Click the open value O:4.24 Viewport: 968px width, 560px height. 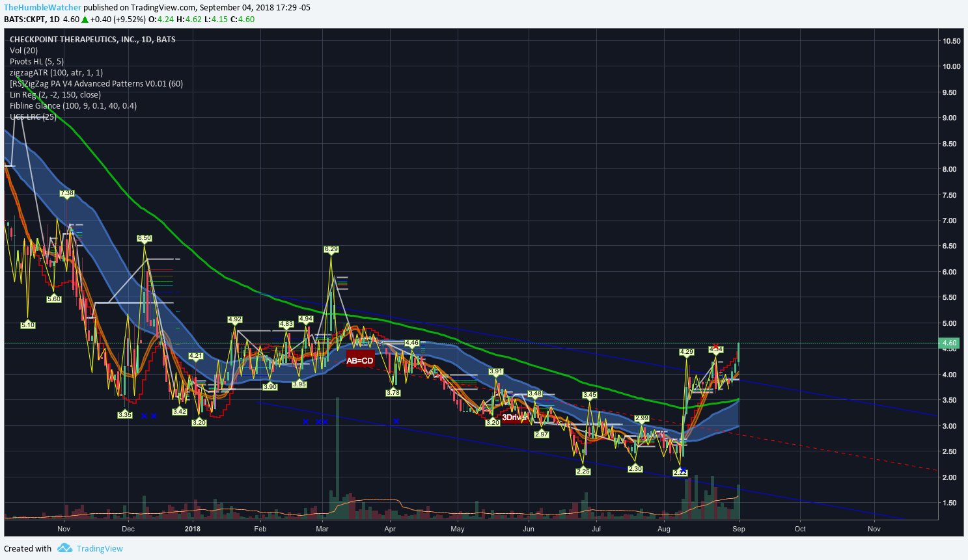[x=160, y=19]
